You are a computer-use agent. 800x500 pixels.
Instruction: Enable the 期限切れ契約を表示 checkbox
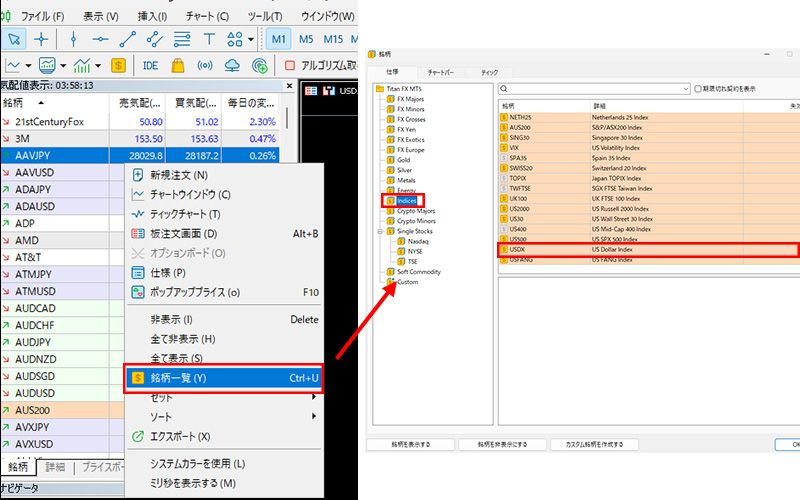[698, 89]
